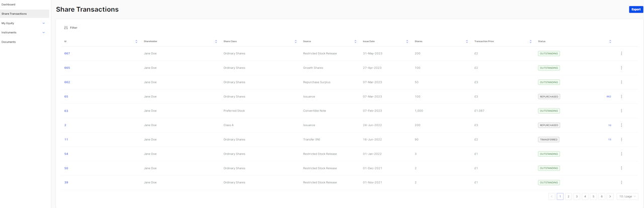
Task: Open three-dot menu for transaction 39
Action: coord(621,182)
